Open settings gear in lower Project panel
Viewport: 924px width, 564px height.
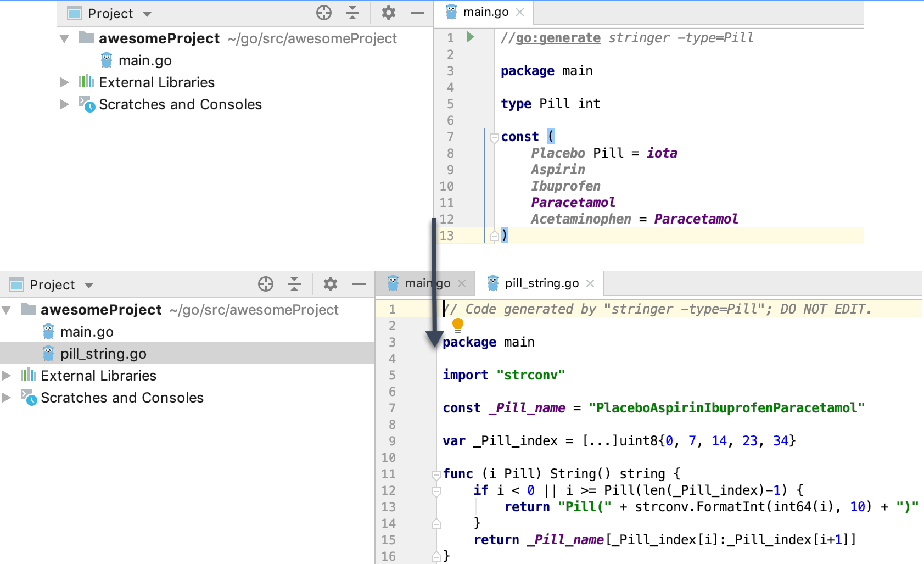click(330, 284)
